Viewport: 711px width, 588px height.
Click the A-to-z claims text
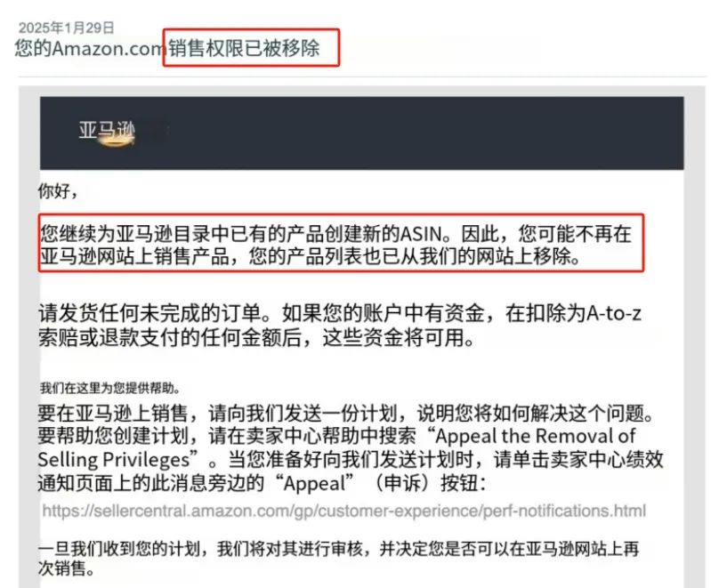[x=614, y=313]
